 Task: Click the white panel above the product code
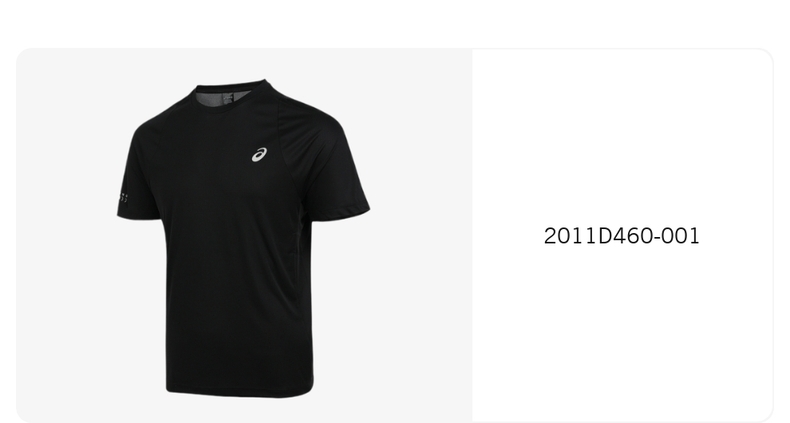pyautogui.click(x=622, y=136)
